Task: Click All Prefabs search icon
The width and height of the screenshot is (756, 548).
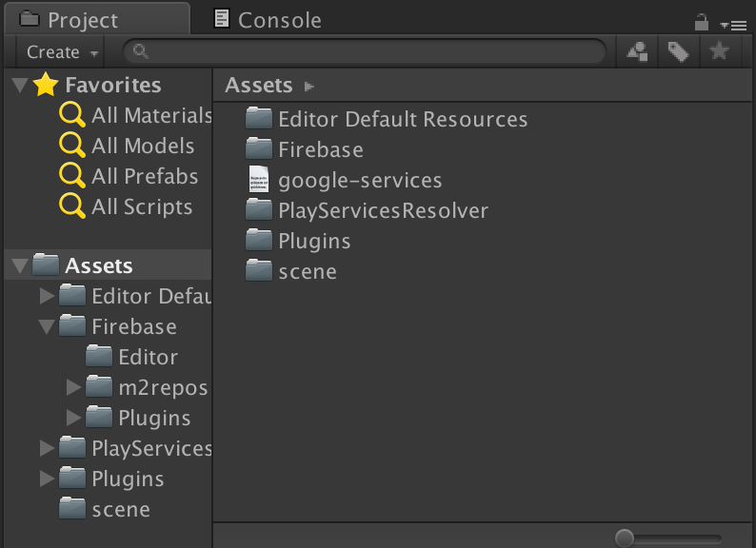Action: coord(72,175)
